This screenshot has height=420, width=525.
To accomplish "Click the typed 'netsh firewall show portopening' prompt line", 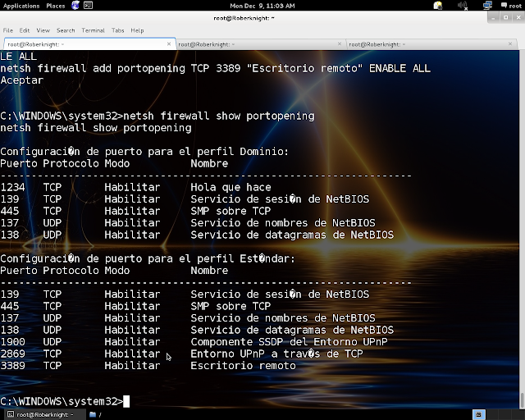I will (x=157, y=116).
